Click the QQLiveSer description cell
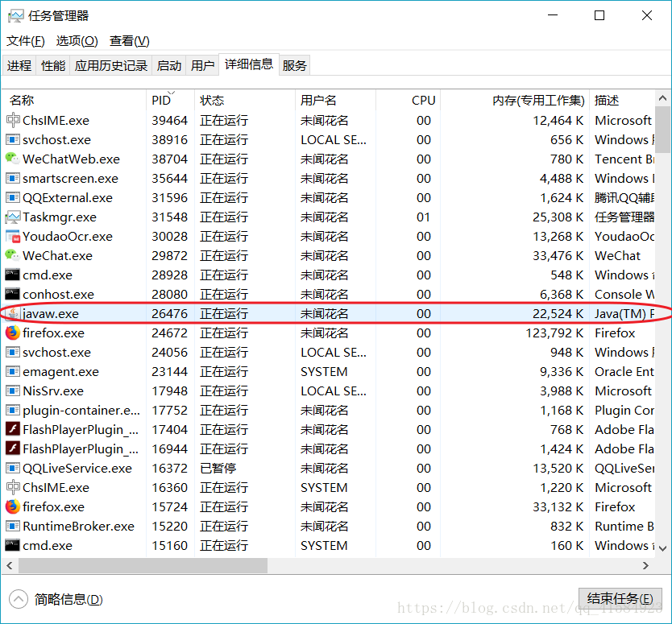The width and height of the screenshot is (672, 624). pyautogui.click(x=624, y=468)
